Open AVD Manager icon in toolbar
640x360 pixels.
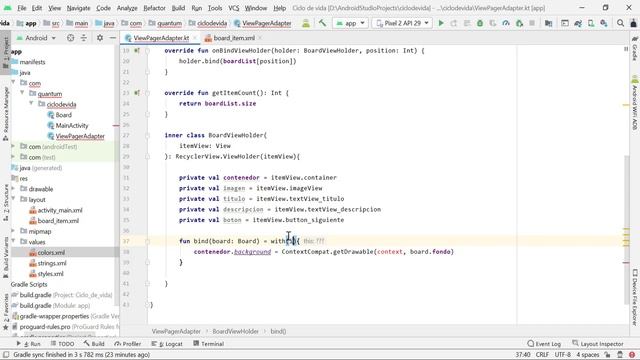click(x=591, y=23)
